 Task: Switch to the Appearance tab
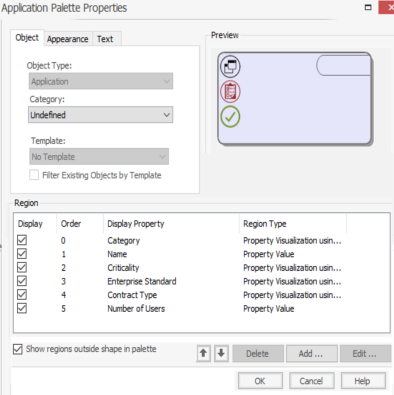coord(68,39)
